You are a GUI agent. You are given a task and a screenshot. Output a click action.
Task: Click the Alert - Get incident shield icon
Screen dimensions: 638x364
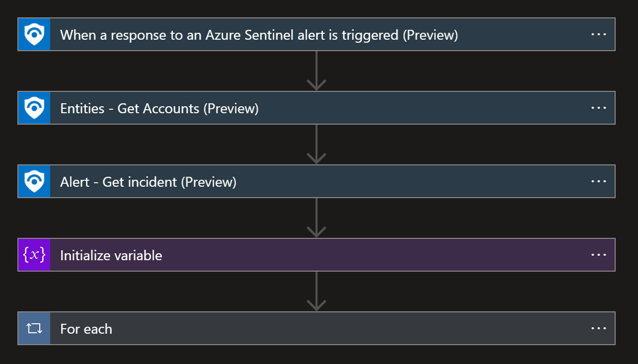(x=34, y=181)
